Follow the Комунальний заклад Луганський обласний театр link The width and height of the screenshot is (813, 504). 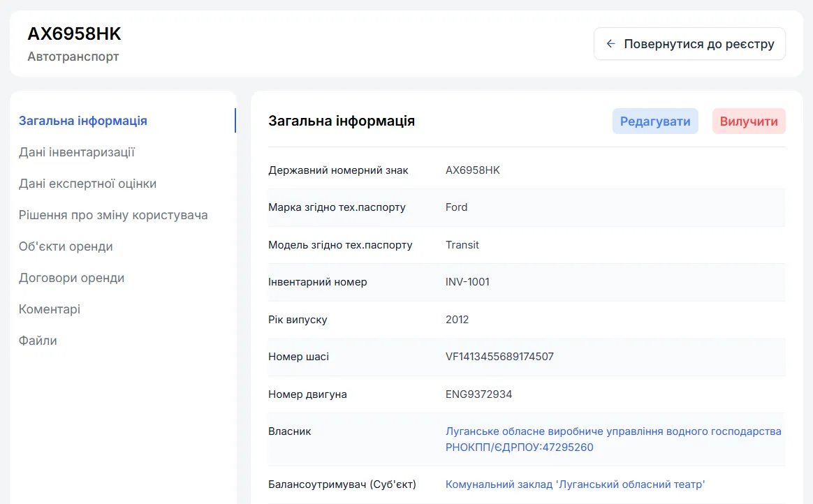tap(575, 484)
